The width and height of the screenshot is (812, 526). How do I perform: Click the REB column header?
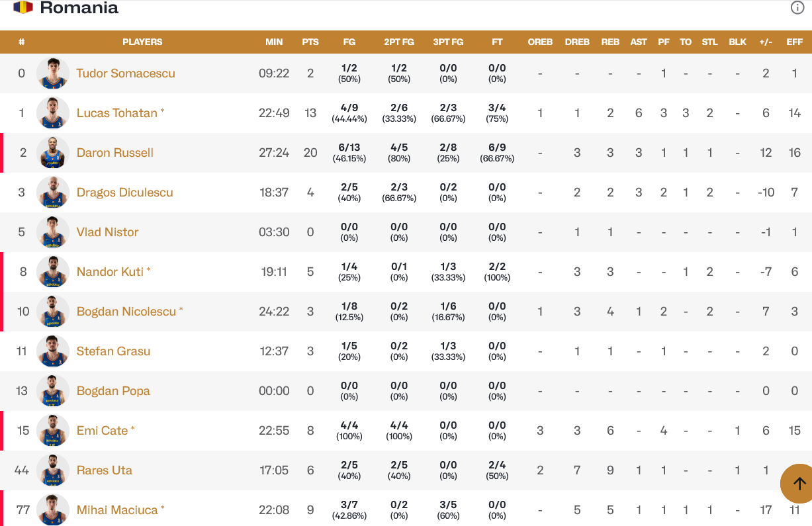[610, 42]
